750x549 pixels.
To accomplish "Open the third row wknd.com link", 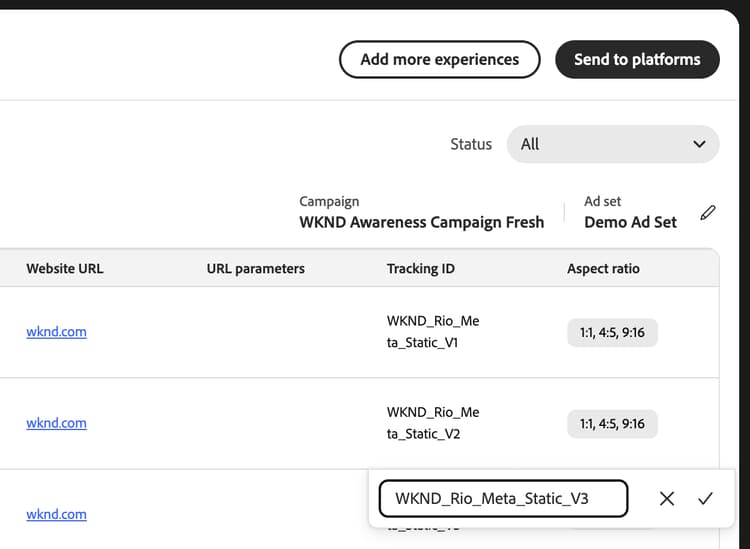I will [x=56, y=515].
